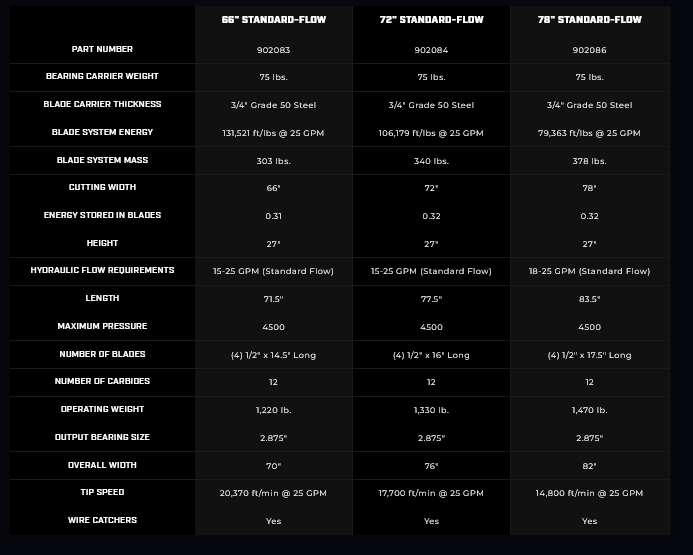
Task: Click the Maximum Pressure row label
Action: click(102, 326)
